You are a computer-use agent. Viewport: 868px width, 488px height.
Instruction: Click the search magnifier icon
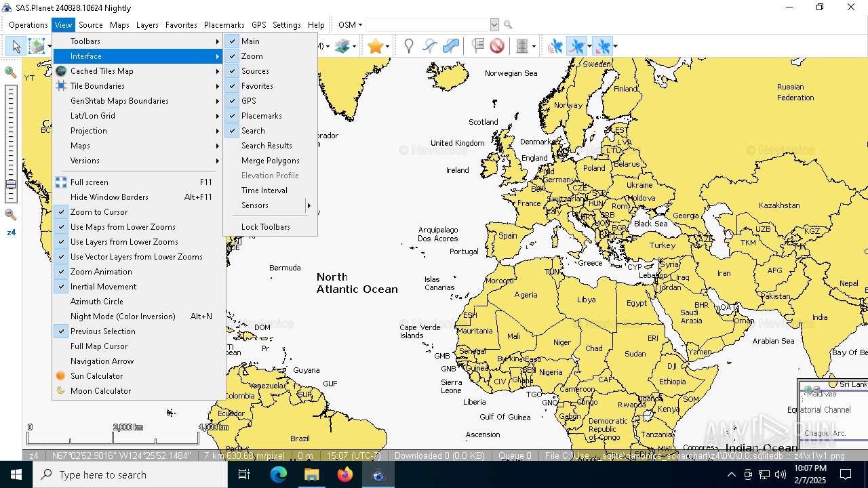click(x=508, y=25)
